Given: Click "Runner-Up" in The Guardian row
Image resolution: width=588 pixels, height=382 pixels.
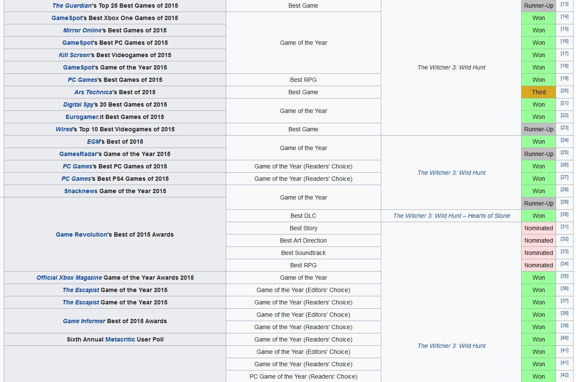Looking at the screenshot, I should click(539, 6).
